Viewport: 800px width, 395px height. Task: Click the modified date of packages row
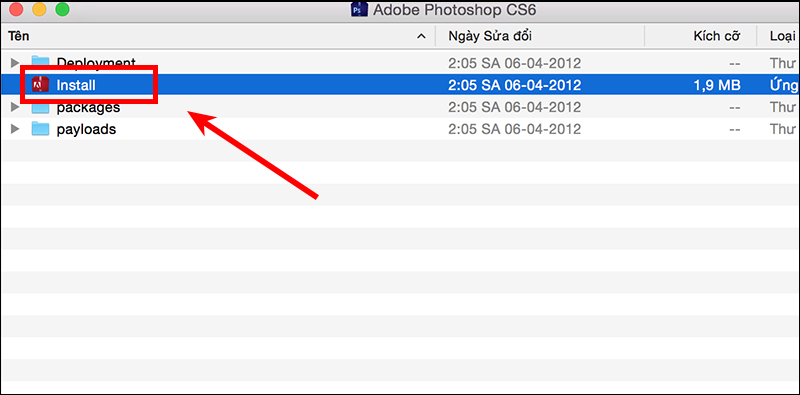pyautogui.click(x=514, y=108)
